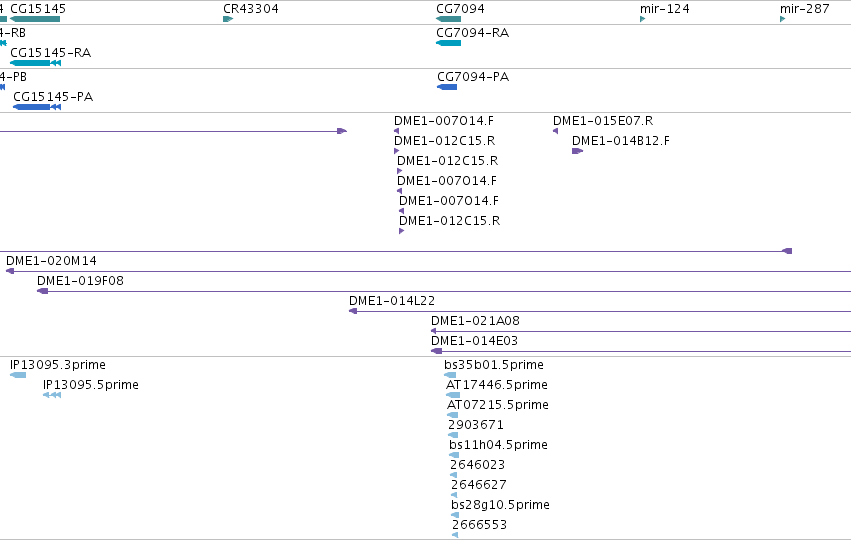
Task: Click the CG7094 gene label
Action: point(460,9)
